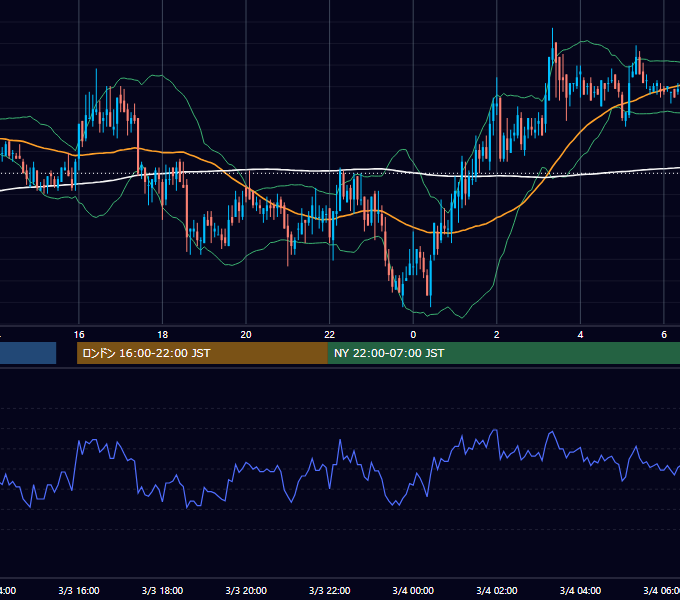Select the 4 hour label on price chart axis
Screen dimensions: 680x600
pyautogui.click(x=580, y=335)
